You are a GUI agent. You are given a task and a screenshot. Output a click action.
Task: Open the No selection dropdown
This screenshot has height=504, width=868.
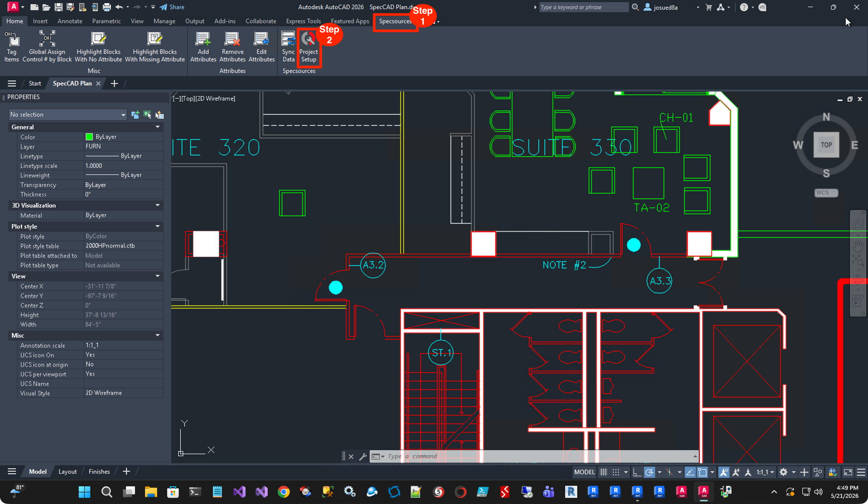point(68,115)
